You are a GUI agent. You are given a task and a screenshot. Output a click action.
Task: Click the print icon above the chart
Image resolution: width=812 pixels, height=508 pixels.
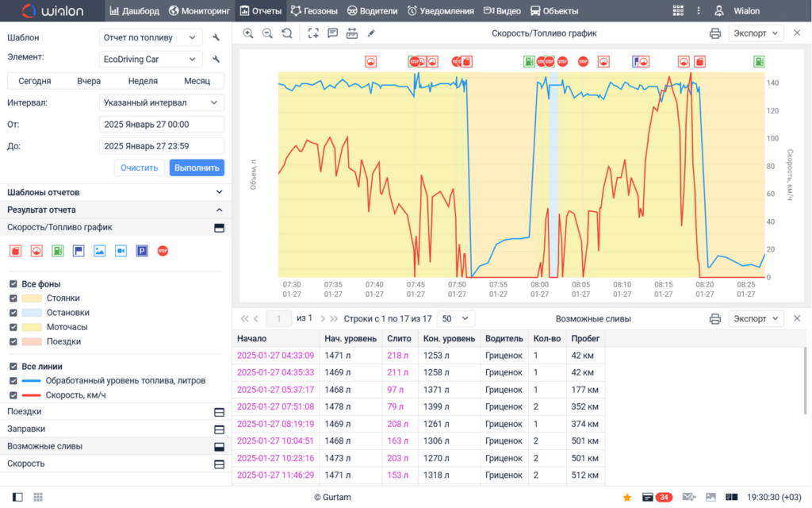pyautogui.click(x=715, y=33)
